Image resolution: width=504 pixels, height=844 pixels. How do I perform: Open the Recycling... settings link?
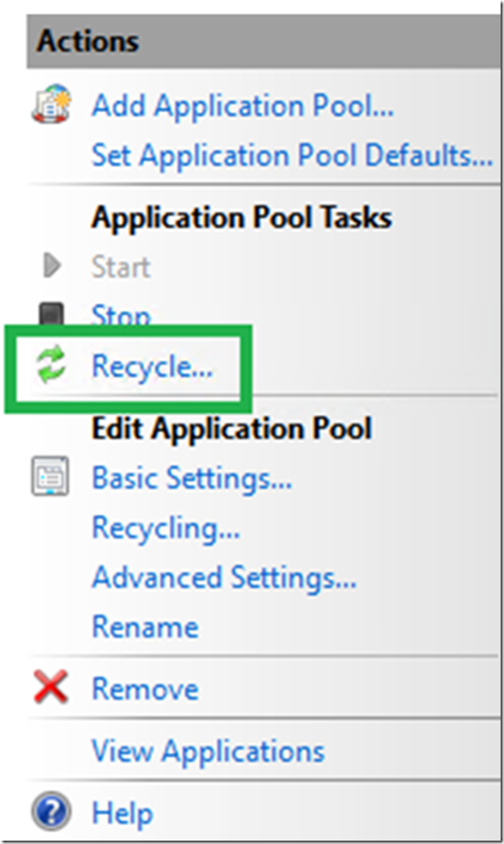click(165, 528)
